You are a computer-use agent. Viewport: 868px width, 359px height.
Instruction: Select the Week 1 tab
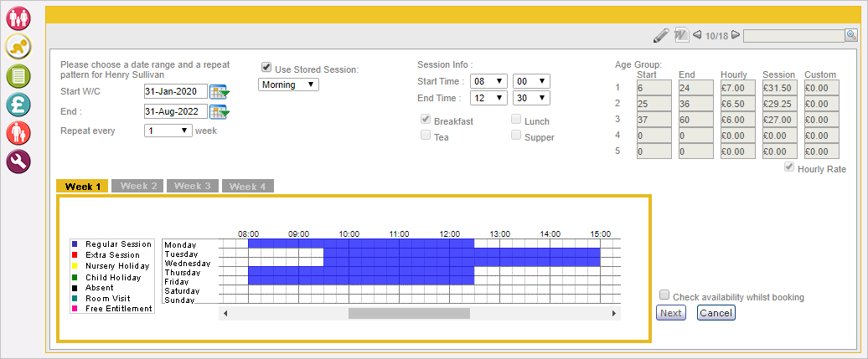pyautogui.click(x=82, y=187)
